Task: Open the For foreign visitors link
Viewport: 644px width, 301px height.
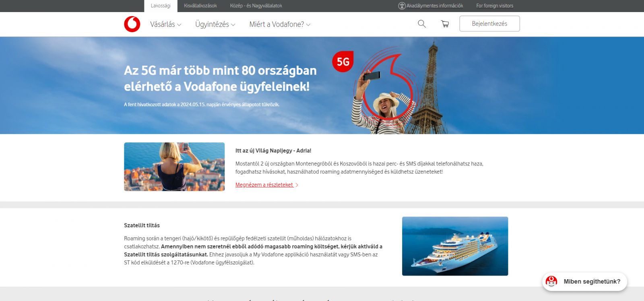Action: (x=495, y=6)
